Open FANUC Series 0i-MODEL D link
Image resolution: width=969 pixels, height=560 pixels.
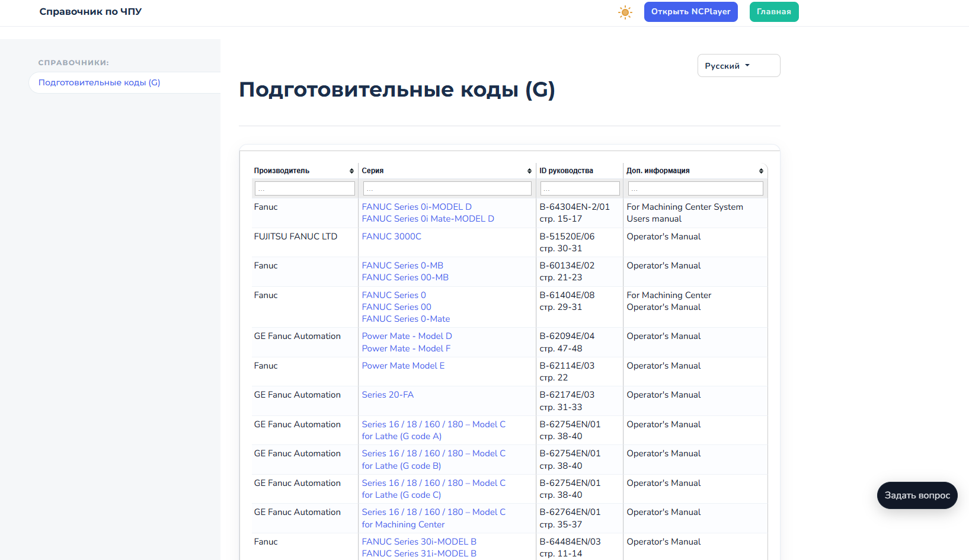[x=417, y=207]
